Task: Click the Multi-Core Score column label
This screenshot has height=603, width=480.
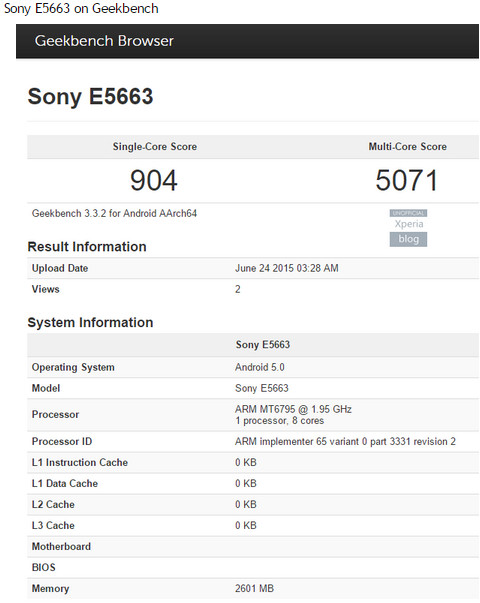Action: click(x=408, y=147)
